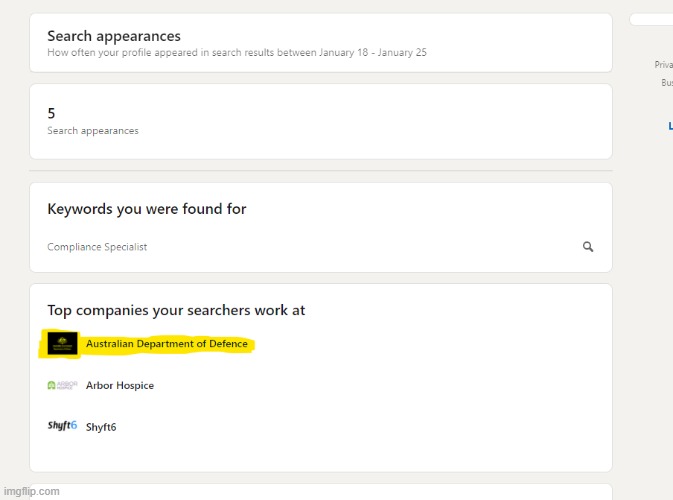
Task: Click the magnifier icon beside Compliance Specialist
Action: (x=588, y=247)
